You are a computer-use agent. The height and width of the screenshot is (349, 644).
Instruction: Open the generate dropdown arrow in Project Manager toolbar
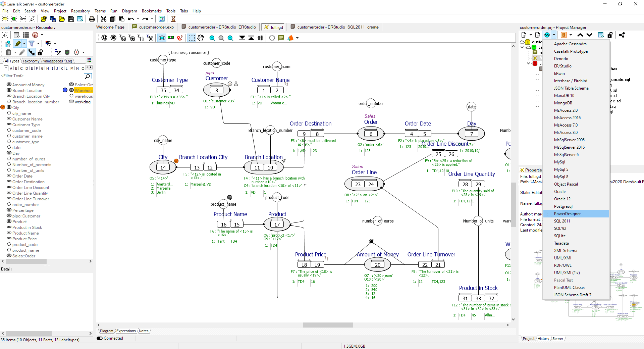(x=554, y=35)
